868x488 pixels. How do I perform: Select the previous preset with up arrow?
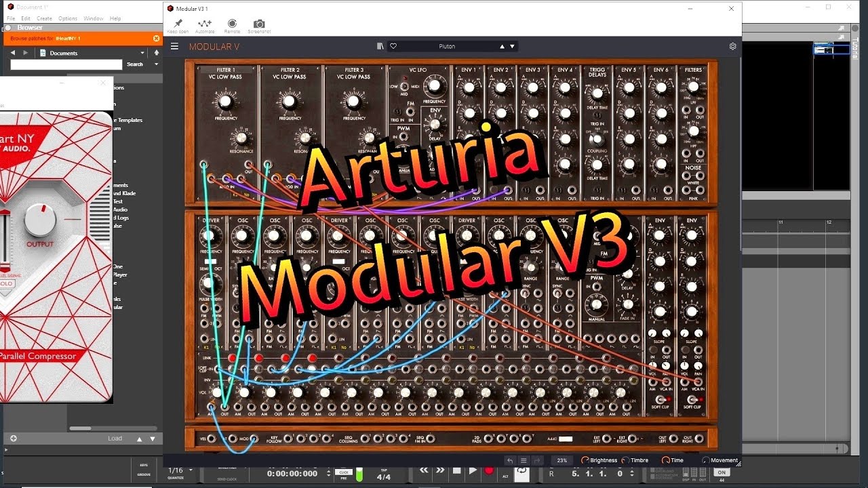tap(502, 46)
